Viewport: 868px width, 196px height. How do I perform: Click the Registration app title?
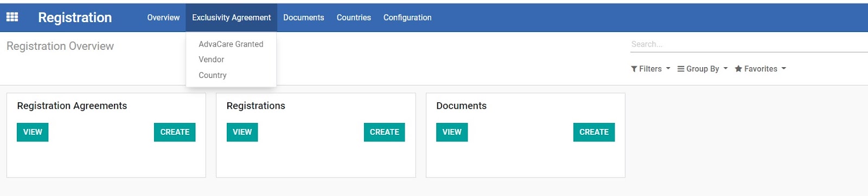(x=75, y=17)
